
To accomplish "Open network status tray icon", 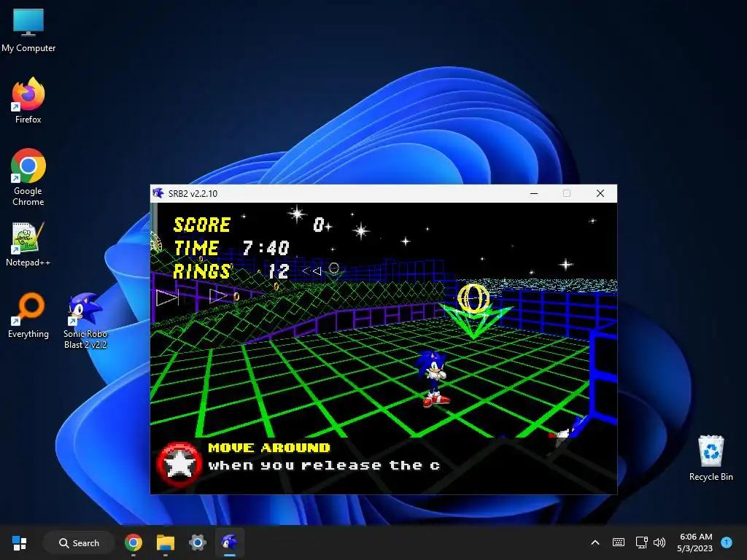I will point(641,542).
